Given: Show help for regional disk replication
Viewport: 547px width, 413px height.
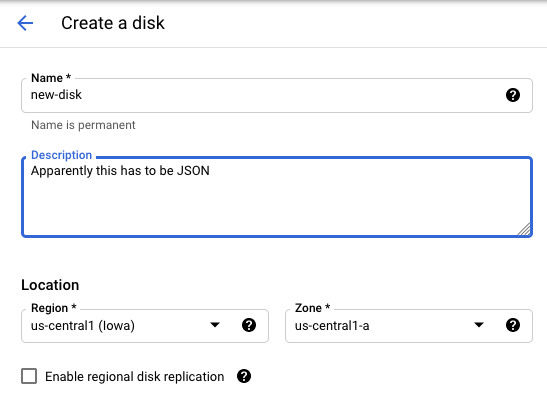Looking at the screenshot, I should 244,376.
